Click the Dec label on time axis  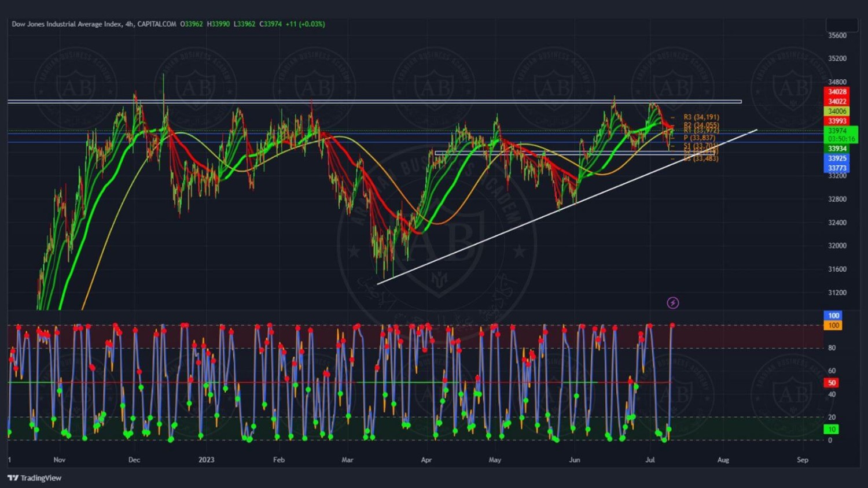134,460
